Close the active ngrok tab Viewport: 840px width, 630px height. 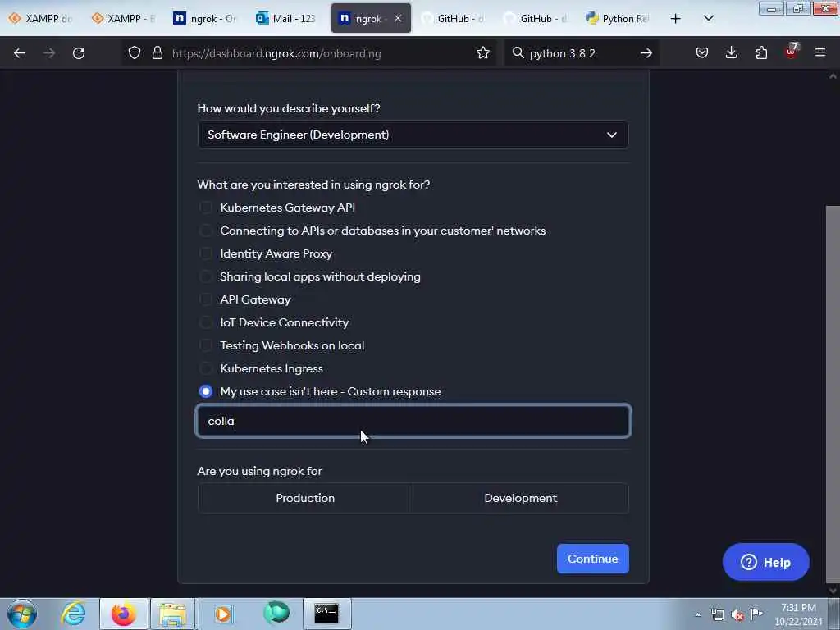(398, 18)
